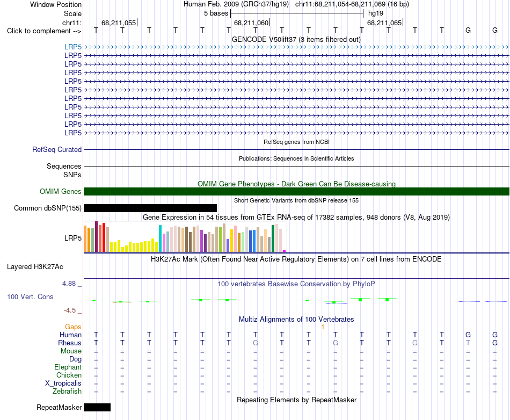The image size is (510, 420).
Task: Click the black RepeatMasker element block
Action: click(x=97, y=407)
